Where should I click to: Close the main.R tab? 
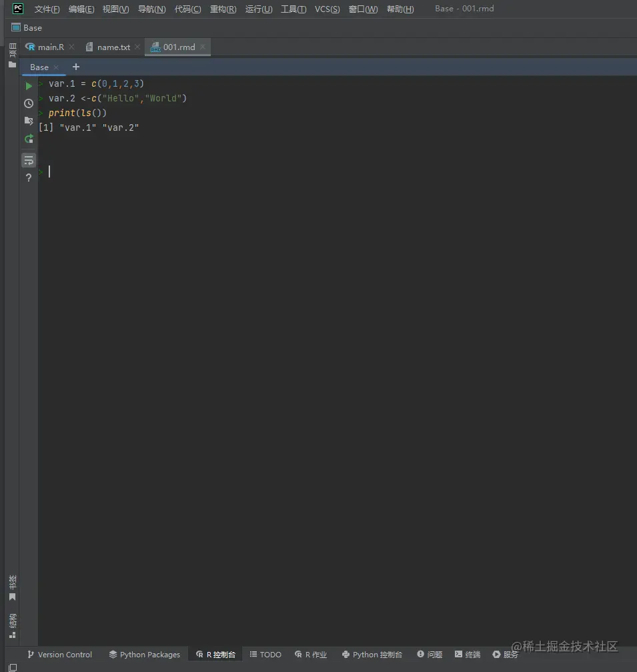pos(71,47)
